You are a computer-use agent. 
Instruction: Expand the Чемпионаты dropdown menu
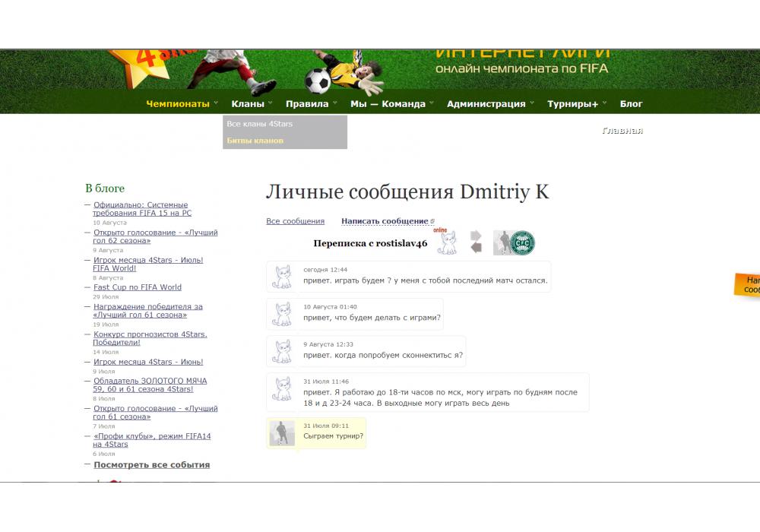(x=178, y=104)
